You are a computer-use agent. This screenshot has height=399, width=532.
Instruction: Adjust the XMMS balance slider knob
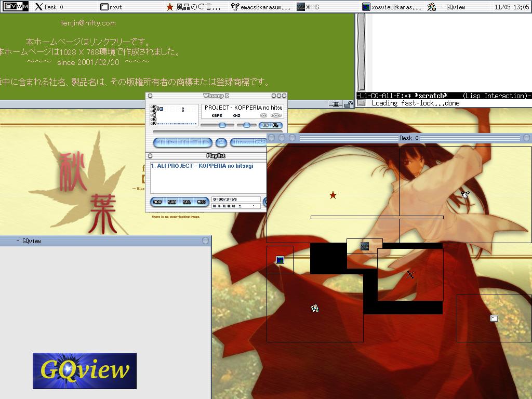tap(247, 125)
